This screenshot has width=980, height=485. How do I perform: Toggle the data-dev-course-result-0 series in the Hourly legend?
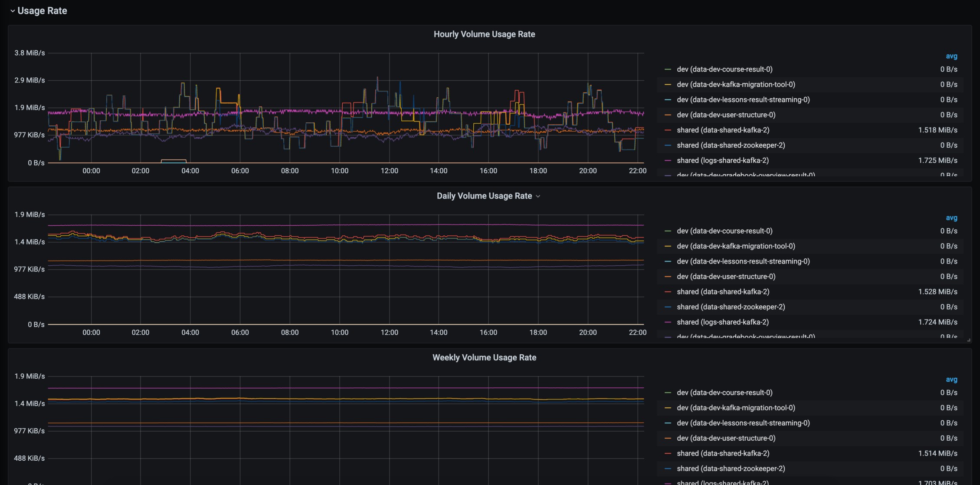(724, 69)
